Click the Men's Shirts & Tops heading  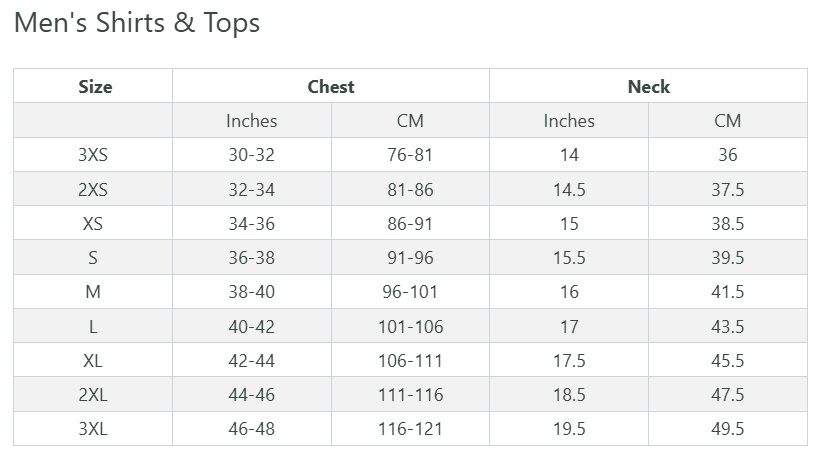[x=137, y=23]
